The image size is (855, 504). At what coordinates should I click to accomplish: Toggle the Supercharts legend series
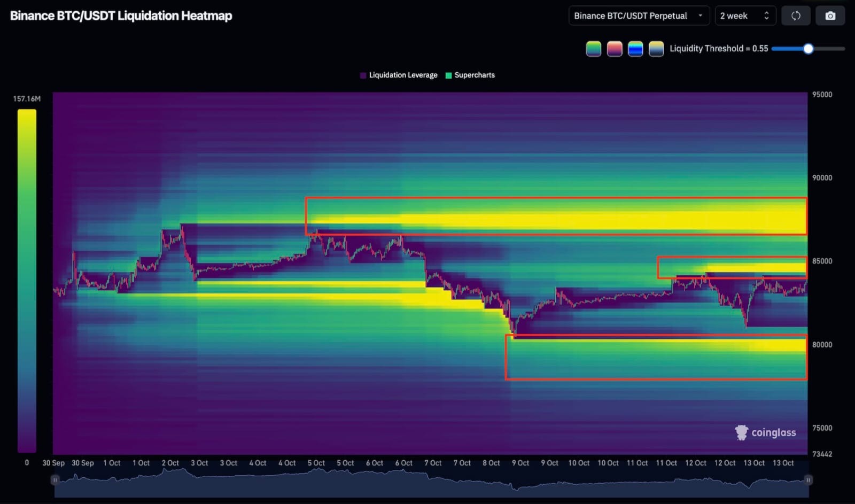(470, 75)
